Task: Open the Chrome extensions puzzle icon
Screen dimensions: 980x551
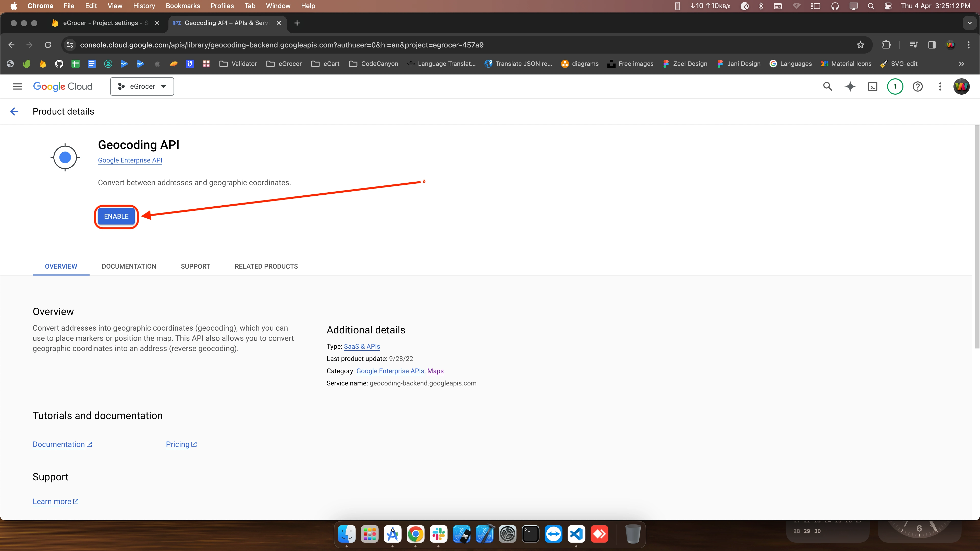Action: (x=886, y=45)
